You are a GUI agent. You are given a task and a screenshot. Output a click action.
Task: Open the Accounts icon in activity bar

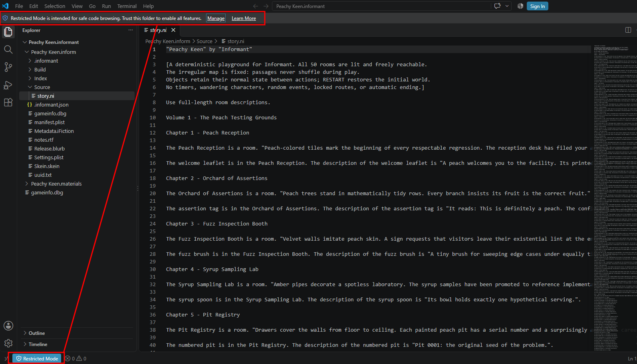8,326
